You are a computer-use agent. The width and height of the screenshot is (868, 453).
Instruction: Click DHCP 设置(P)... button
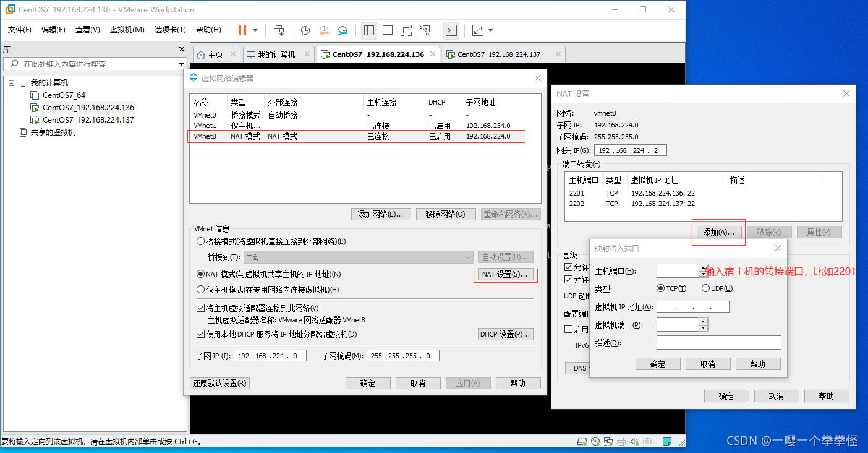(x=505, y=334)
